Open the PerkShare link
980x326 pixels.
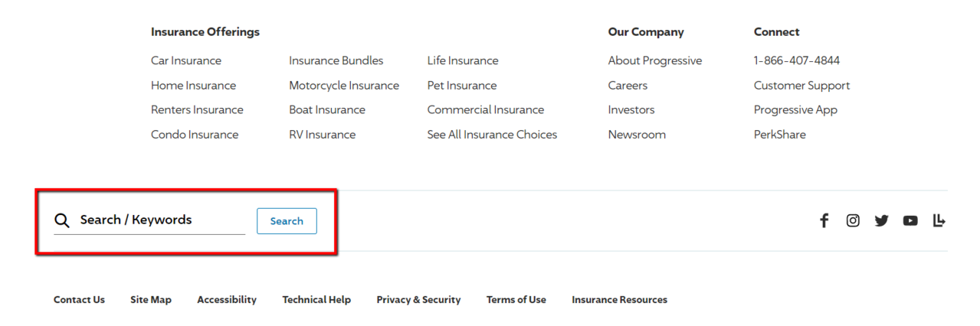click(x=779, y=135)
